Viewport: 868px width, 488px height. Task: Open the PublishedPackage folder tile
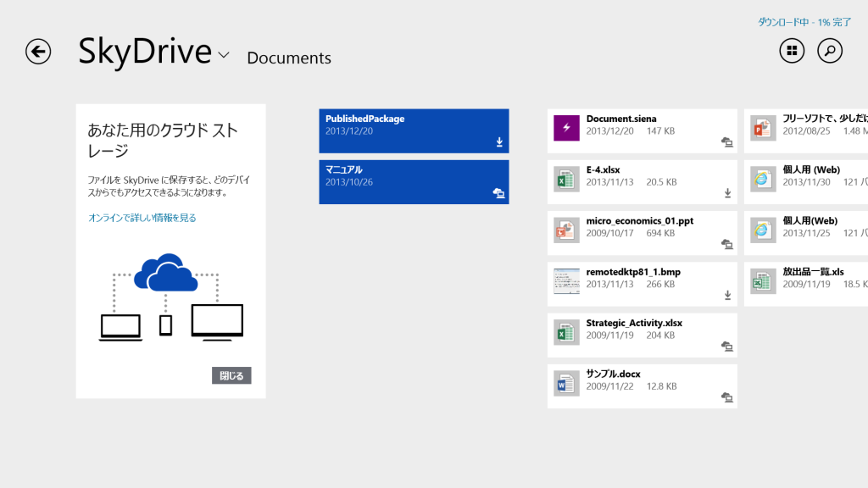click(x=414, y=130)
